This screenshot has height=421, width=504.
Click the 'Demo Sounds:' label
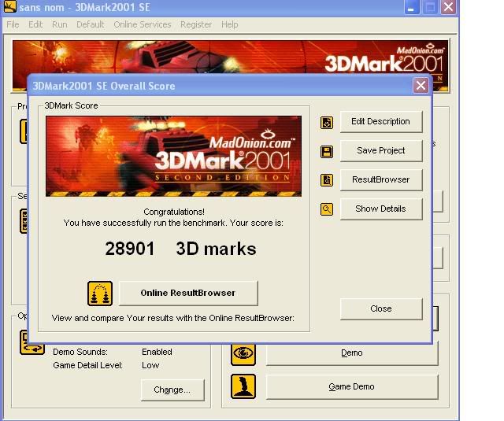tap(80, 352)
